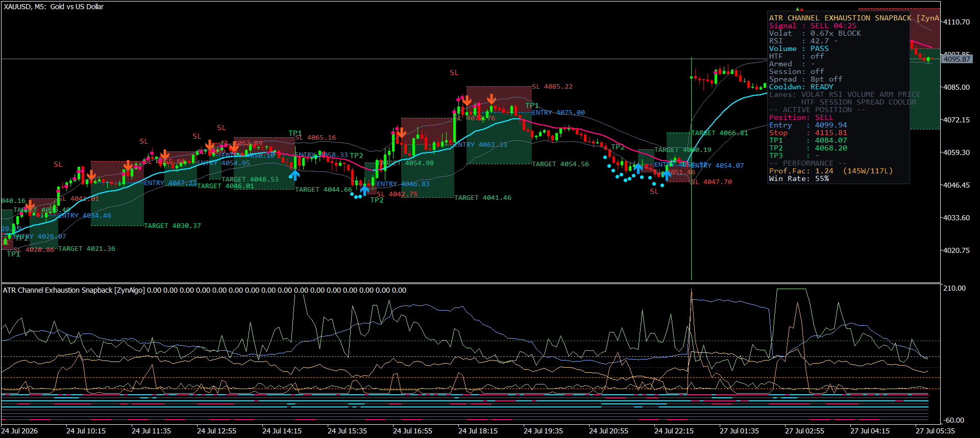Click the "TARGET 4044.66" chart label
The image size is (980, 438).
pos(324,190)
